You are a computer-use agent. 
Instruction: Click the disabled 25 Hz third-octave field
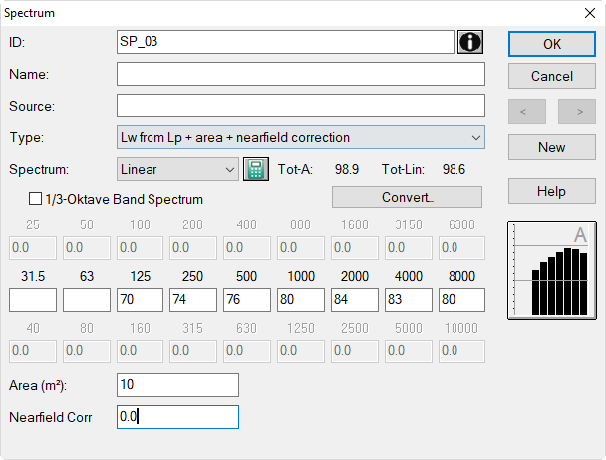[x=33, y=248]
